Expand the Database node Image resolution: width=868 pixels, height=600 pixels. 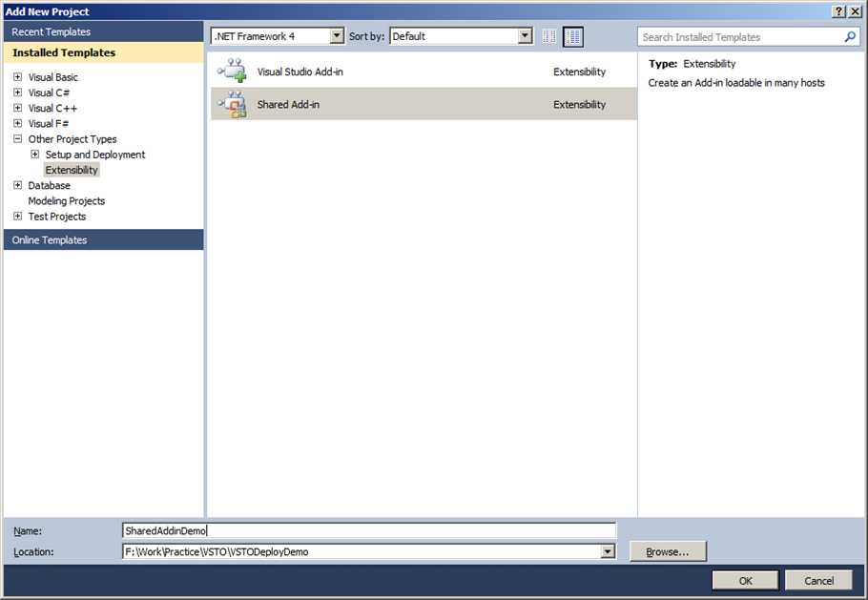(x=18, y=185)
